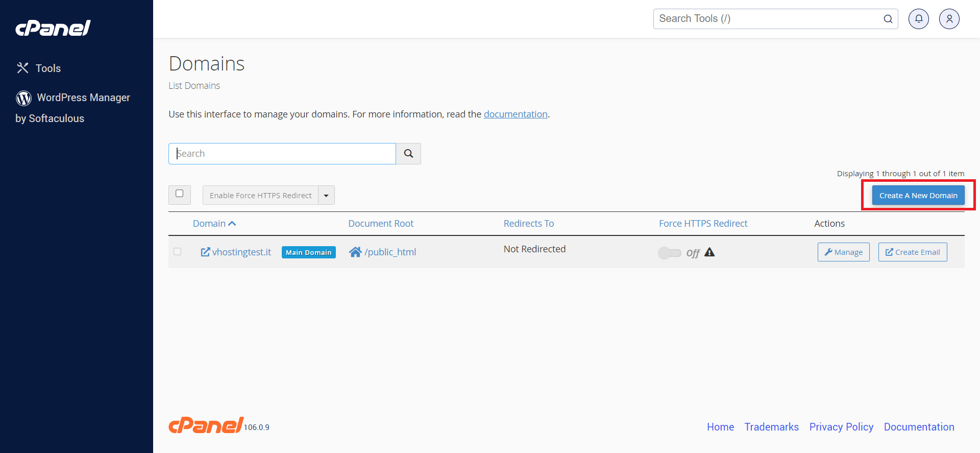This screenshot has height=453, width=980.
Task: Tick the select-all domains checkbox
Action: [180, 194]
